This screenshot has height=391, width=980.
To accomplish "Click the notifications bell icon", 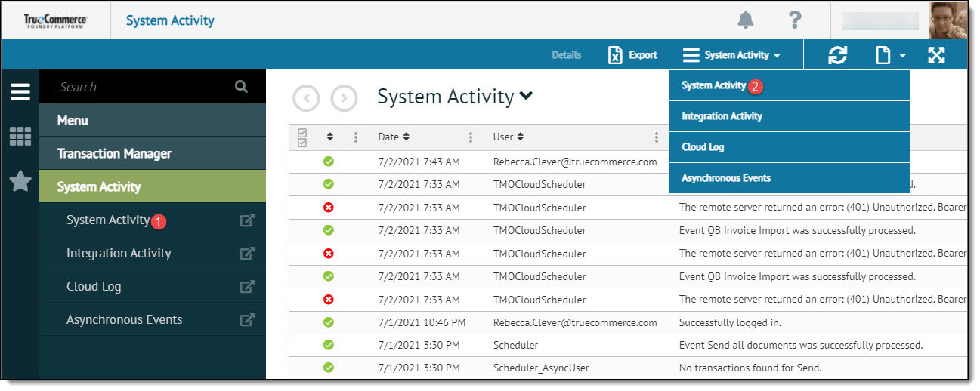I will tap(745, 20).
